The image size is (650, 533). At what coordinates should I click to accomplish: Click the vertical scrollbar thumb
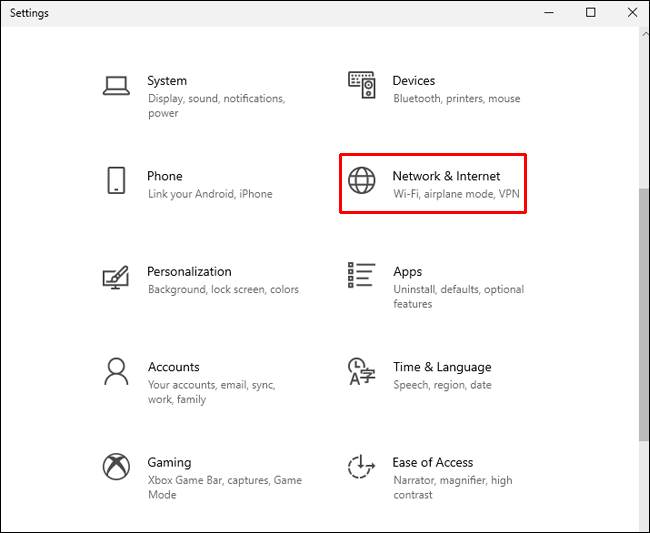643,310
